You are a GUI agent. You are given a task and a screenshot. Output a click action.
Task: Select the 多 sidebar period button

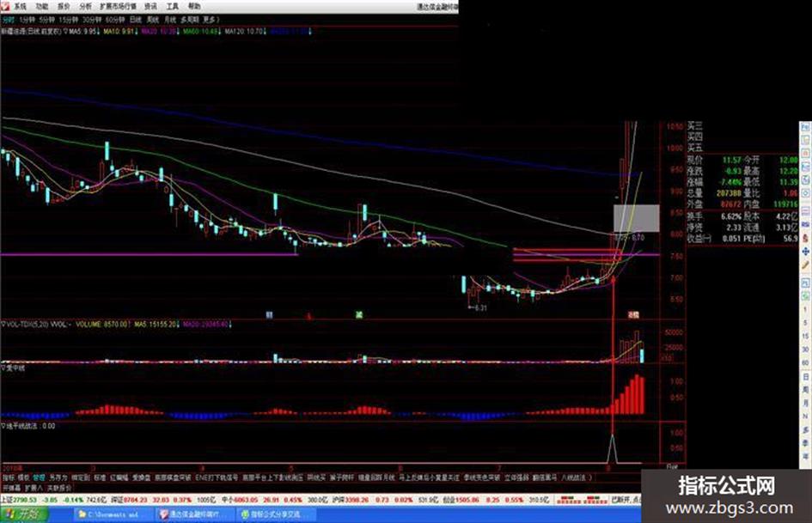[805, 430]
